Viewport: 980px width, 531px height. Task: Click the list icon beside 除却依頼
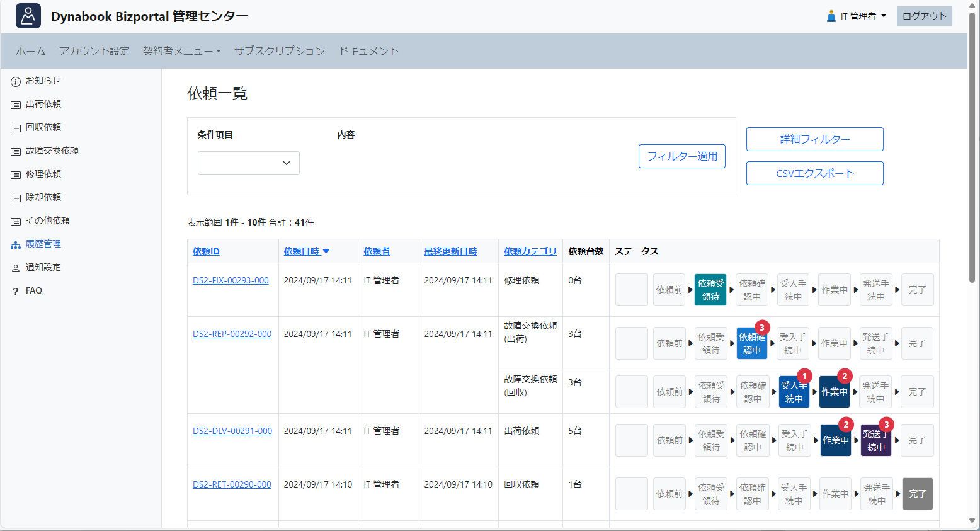click(16, 198)
